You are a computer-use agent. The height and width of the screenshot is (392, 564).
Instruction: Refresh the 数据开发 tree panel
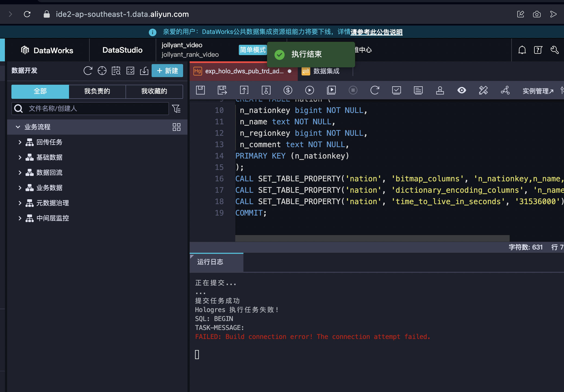pyautogui.click(x=88, y=71)
